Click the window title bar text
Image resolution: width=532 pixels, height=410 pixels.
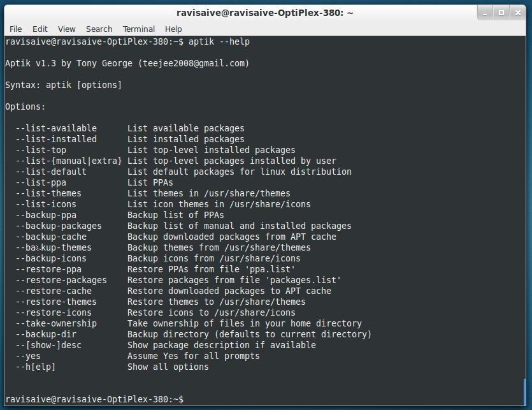tap(264, 12)
